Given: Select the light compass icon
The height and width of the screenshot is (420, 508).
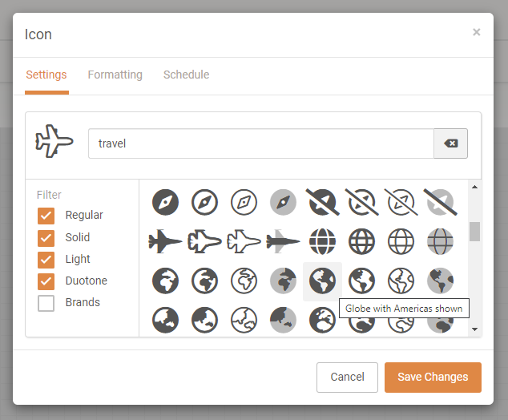Looking at the screenshot, I should 244,202.
